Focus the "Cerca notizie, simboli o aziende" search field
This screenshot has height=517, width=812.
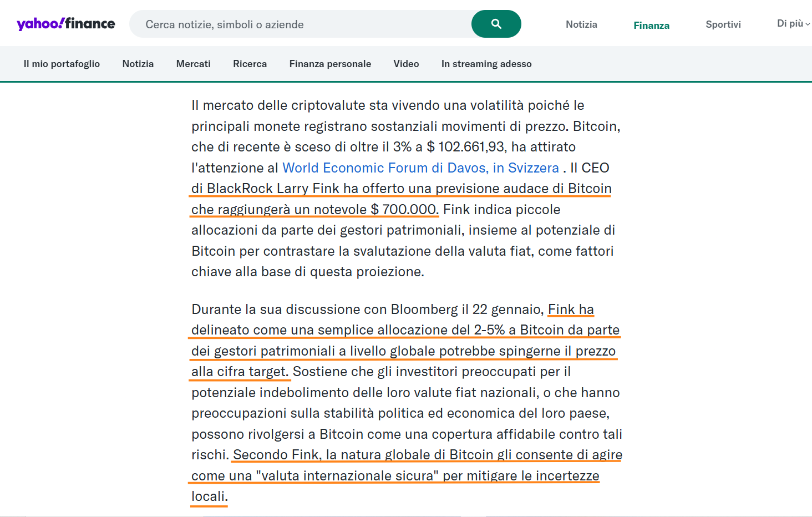click(x=300, y=24)
